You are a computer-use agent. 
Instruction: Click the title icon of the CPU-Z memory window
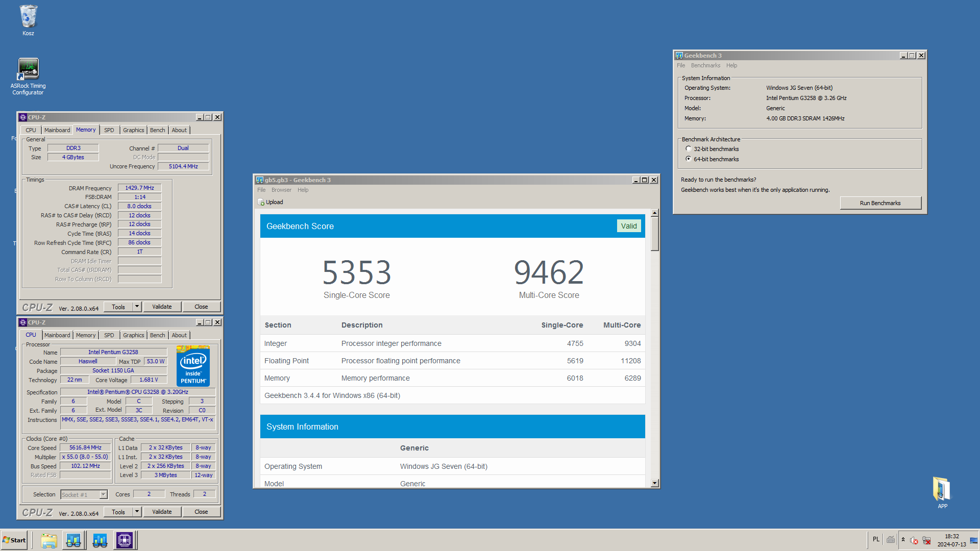(x=23, y=117)
